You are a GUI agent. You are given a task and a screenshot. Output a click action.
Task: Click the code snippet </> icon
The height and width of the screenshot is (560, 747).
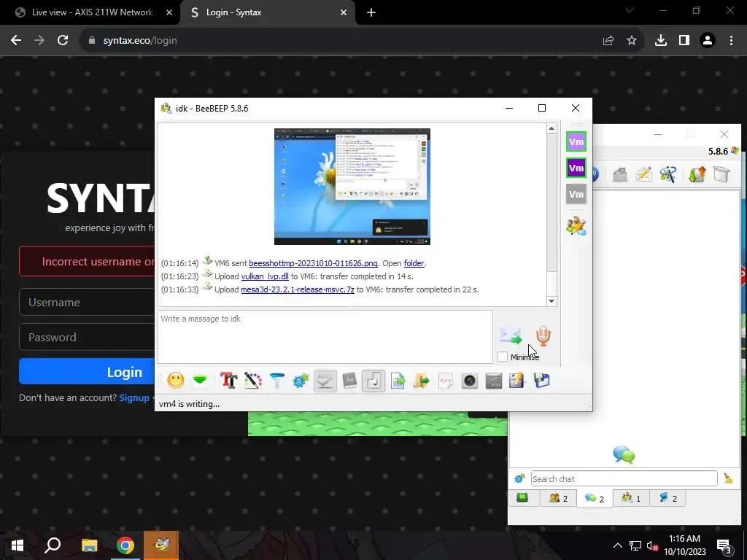pyautogui.click(x=446, y=381)
